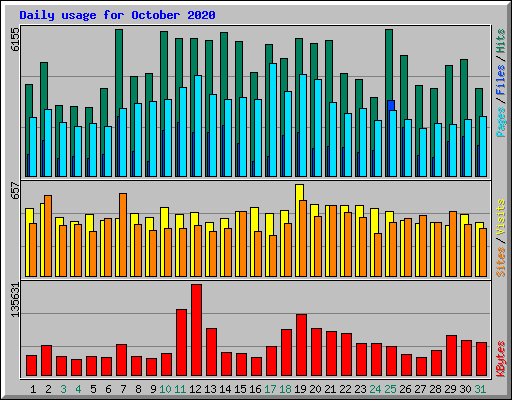Select day label 21 on the x-axis
This screenshot has height=400, width=512.
pyautogui.click(x=330, y=389)
